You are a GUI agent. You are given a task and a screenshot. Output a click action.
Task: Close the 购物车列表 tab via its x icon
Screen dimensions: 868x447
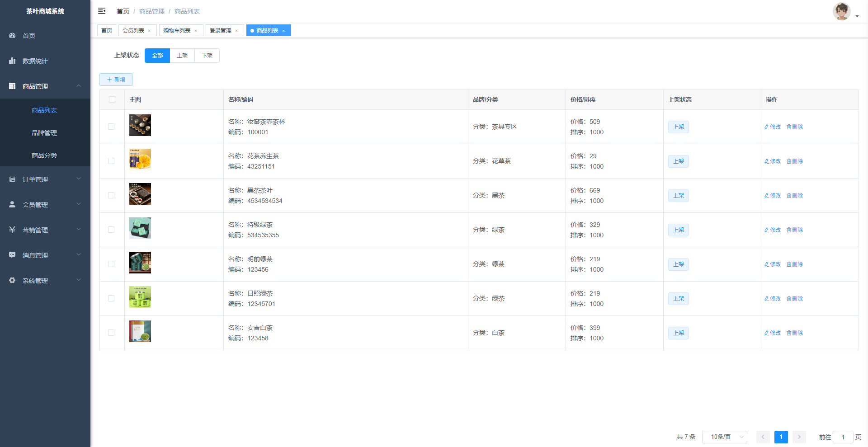point(196,31)
